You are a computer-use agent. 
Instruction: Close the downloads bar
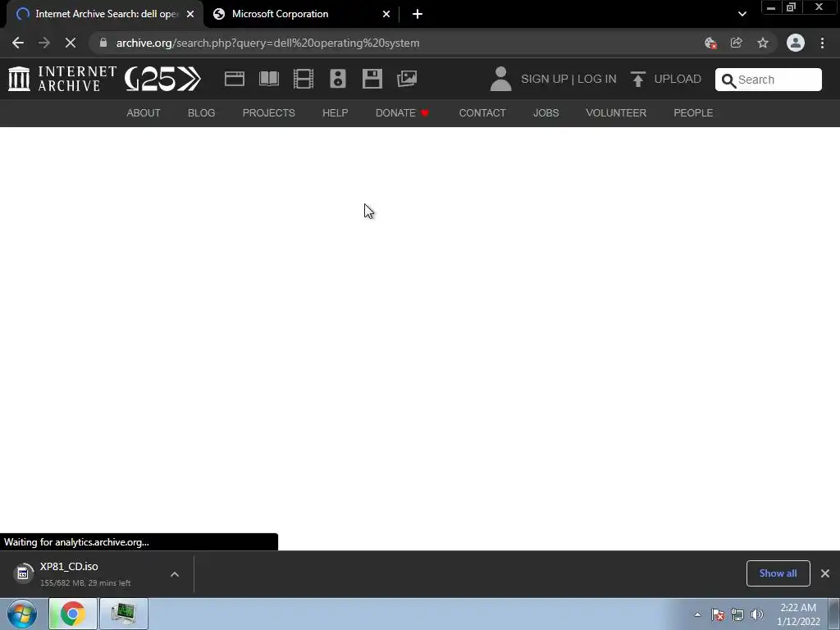click(x=825, y=573)
